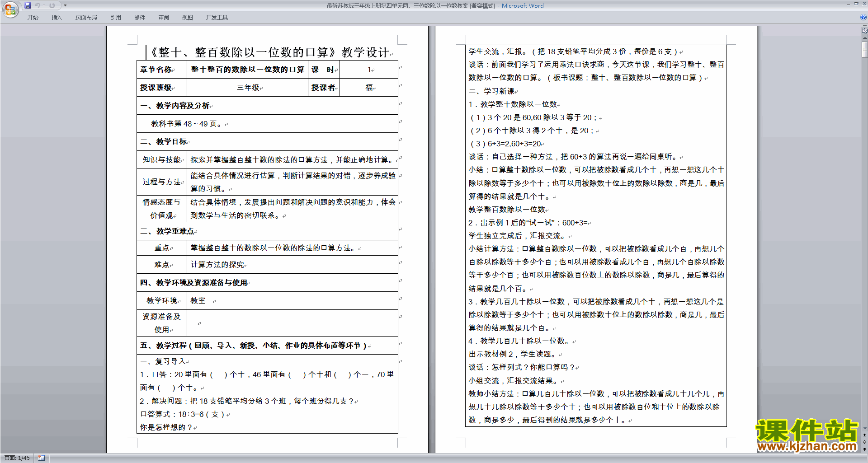
Task: Open Word Help question-mark icon
Action: point(863,18)
